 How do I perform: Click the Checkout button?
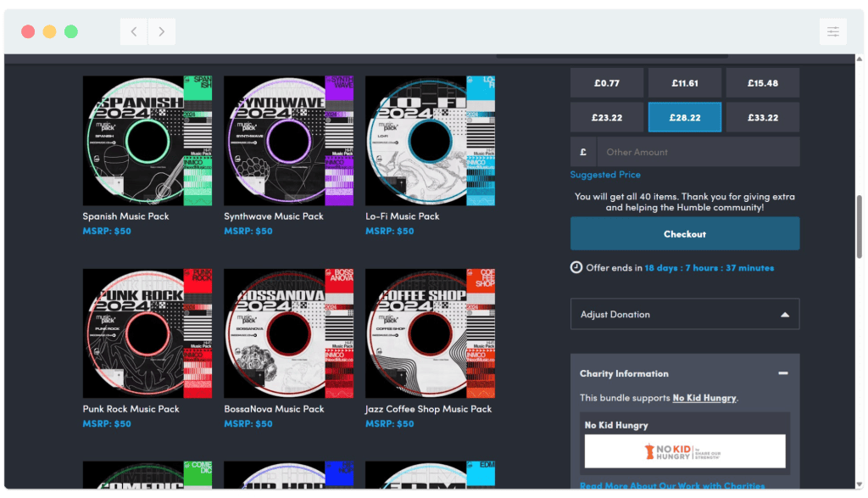685,232
